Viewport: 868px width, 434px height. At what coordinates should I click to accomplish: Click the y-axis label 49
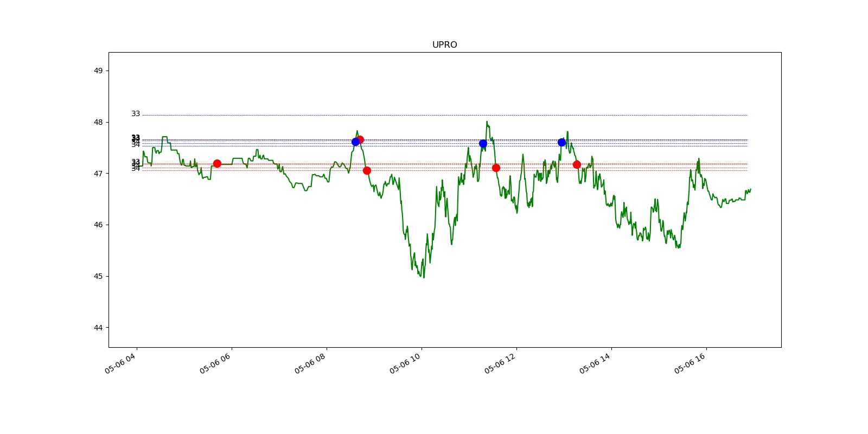pos(98,71)
